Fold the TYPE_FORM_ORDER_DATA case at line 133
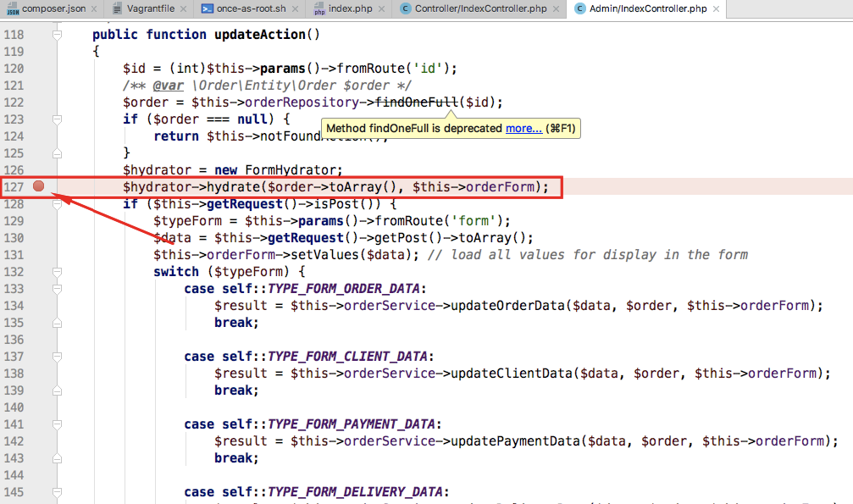Screen dimensions: 853x504 (57, 289)
